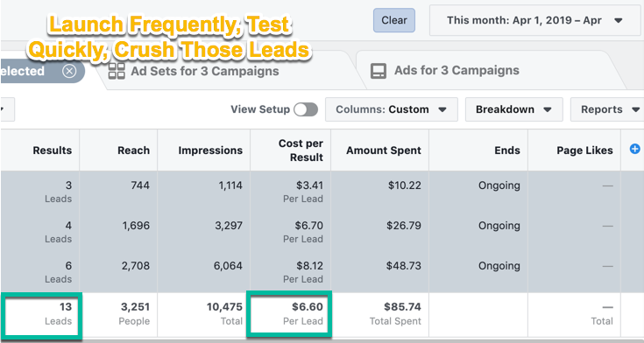Sort by the Results column header

point(53,150)
